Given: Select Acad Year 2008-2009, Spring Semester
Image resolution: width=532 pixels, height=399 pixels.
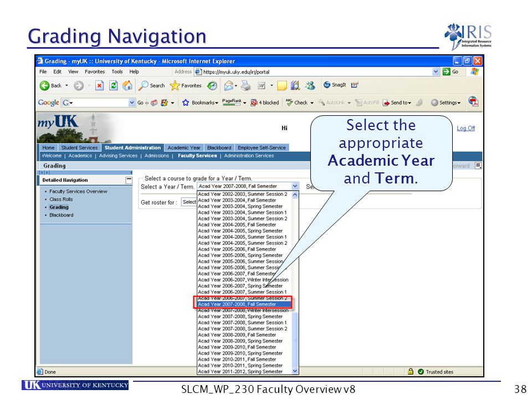Looking at the screenshot, I should click(244, 341).
